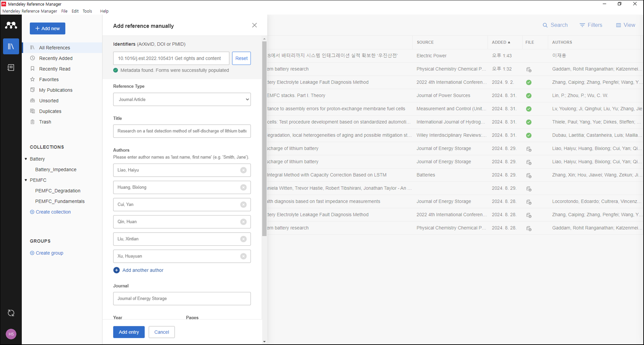Click green file check for 2024. 9. 2. row
644x345 pixels.
[x=529, y=82]
